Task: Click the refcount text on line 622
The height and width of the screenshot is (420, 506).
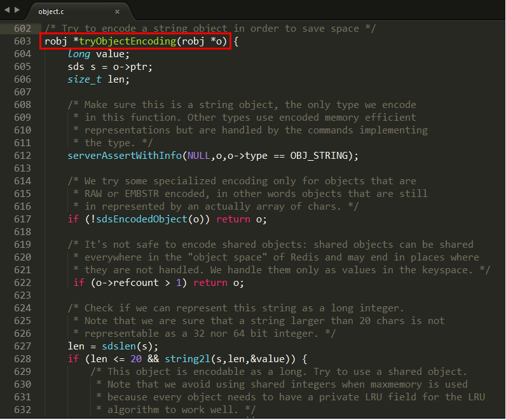Action: 136,283
